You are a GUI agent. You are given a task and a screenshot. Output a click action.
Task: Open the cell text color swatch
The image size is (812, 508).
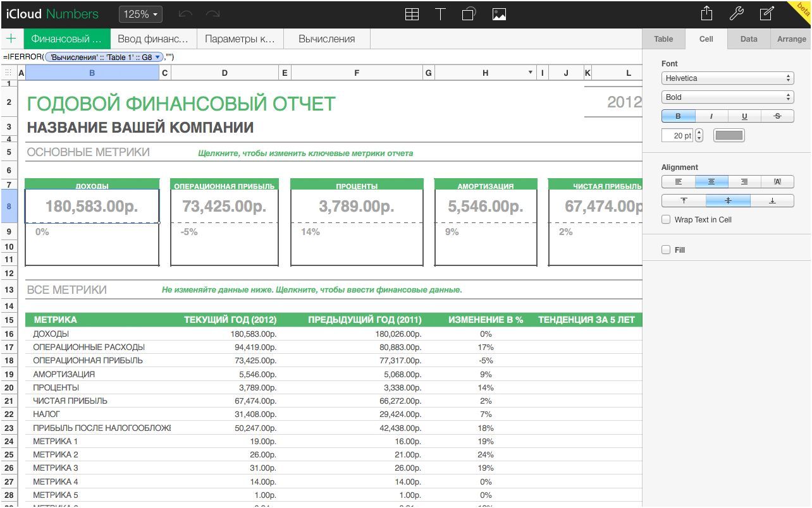[728, 135]
